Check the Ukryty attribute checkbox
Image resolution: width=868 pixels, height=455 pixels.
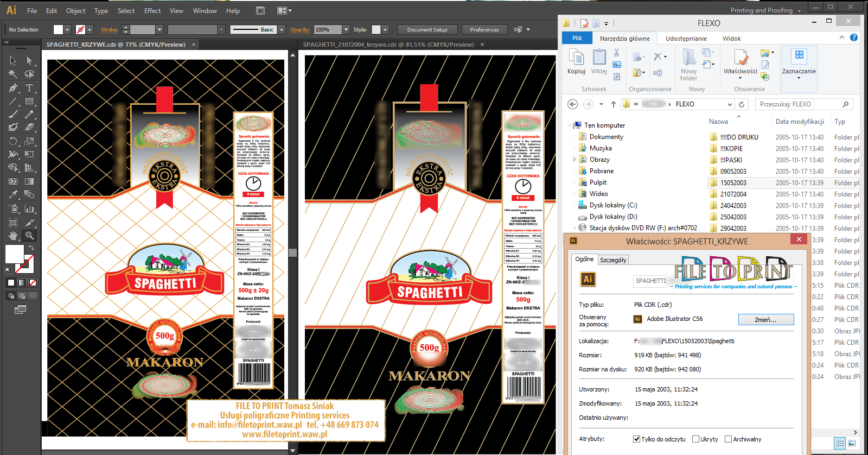click(x=695, y=439)
